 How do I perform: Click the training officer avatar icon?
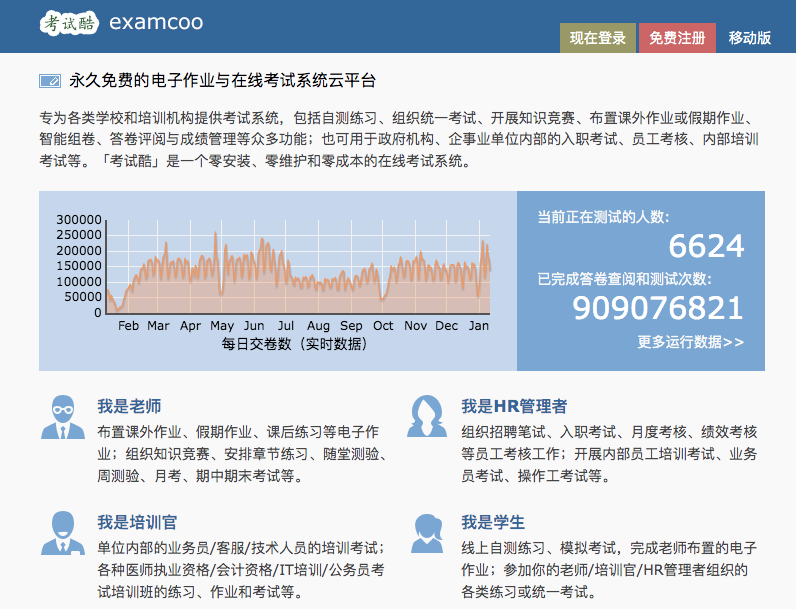[x=63, y=533]
